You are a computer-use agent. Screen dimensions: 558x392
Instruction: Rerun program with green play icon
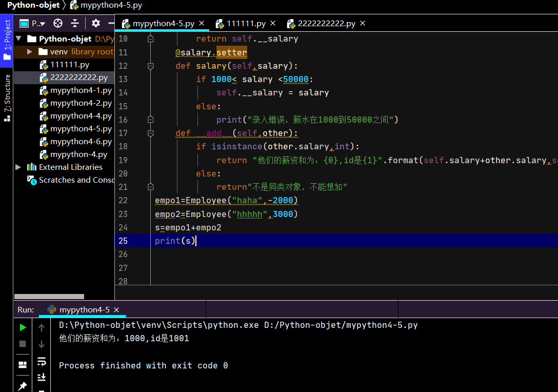click(x=23, y=327)
